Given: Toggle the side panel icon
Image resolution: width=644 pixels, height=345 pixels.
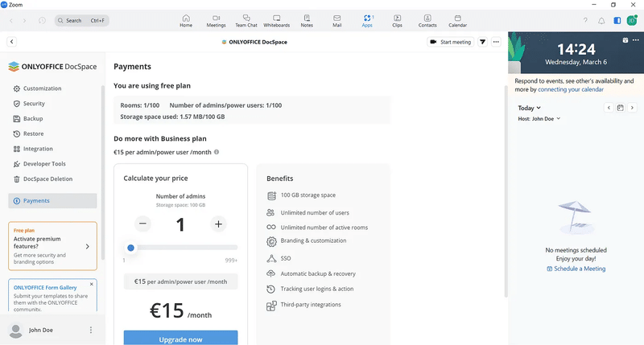Looking at the screenshot, I should [x=617, y=21].
